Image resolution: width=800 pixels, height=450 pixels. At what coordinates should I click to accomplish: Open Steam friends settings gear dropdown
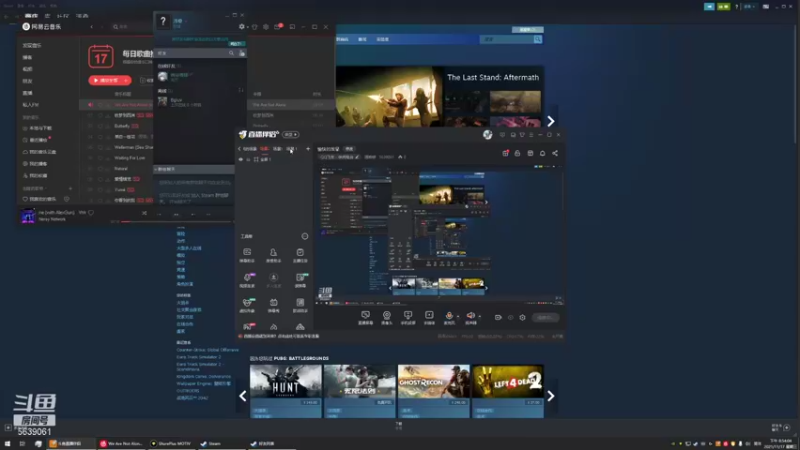point(242,27)
